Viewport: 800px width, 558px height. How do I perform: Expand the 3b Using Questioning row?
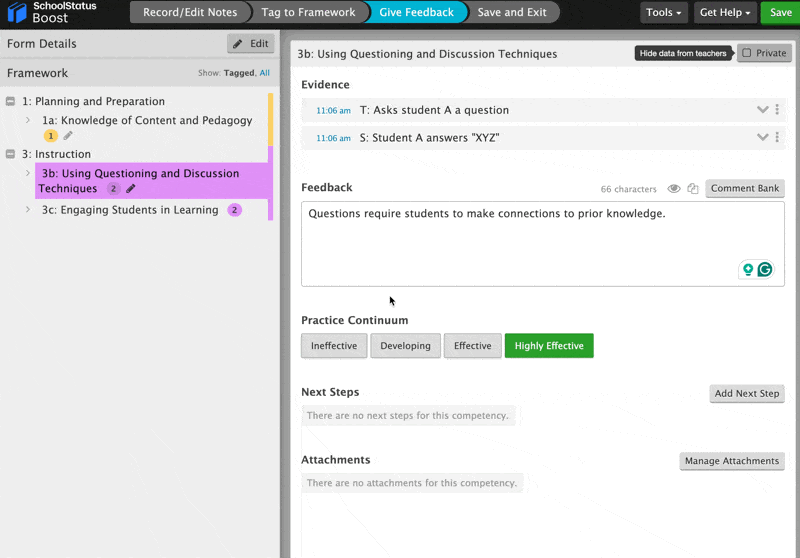28,173
